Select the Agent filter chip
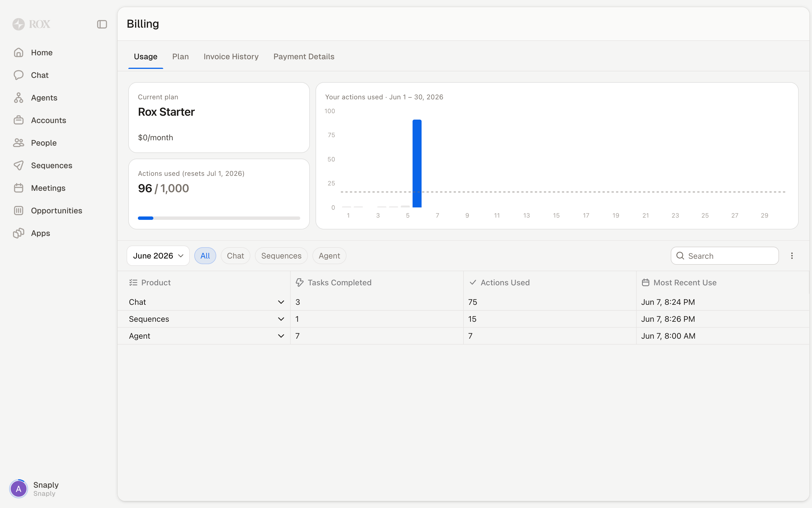Image resolution: width=812 pixels, height=508 pixels. pos(329,256)
